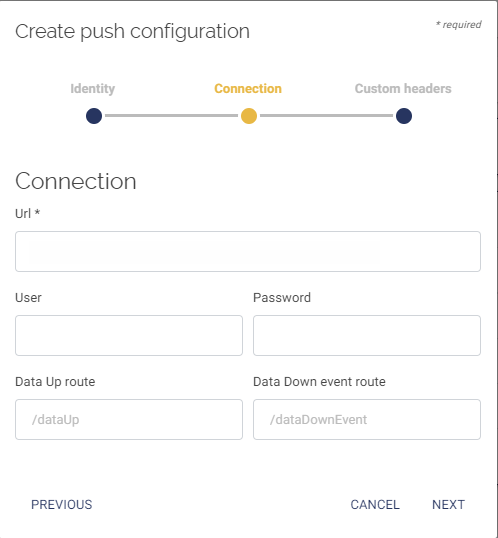Select the Data Down event route field

tap(367, 419)
